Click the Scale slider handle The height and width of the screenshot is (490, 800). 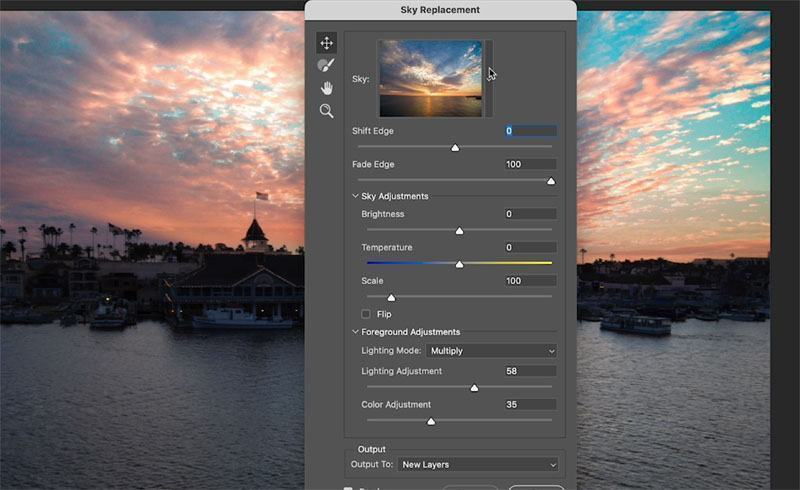click(x=391, y=297)
